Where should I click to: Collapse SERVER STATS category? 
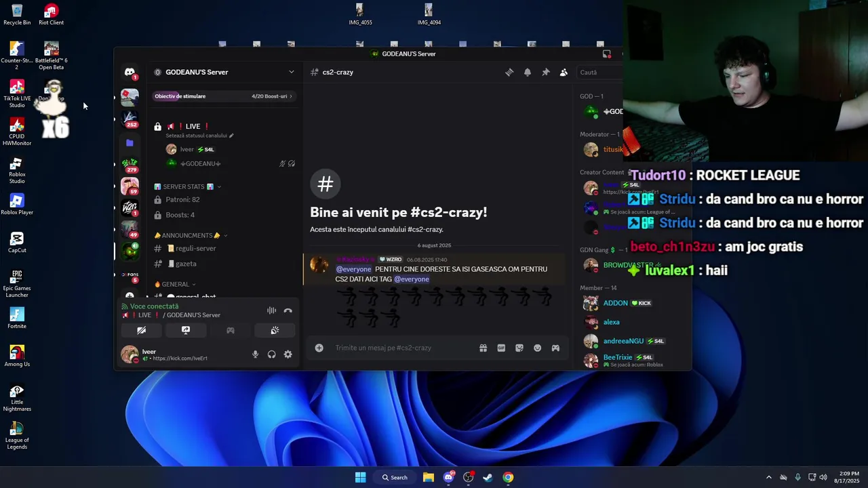click(x=188, y=186)
